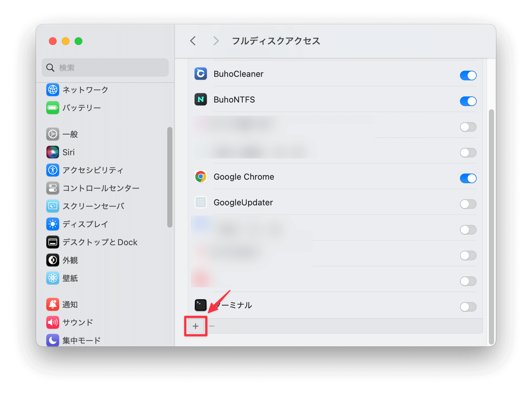Click the Displays sun icon
The image size is (532, 394).
53,224
